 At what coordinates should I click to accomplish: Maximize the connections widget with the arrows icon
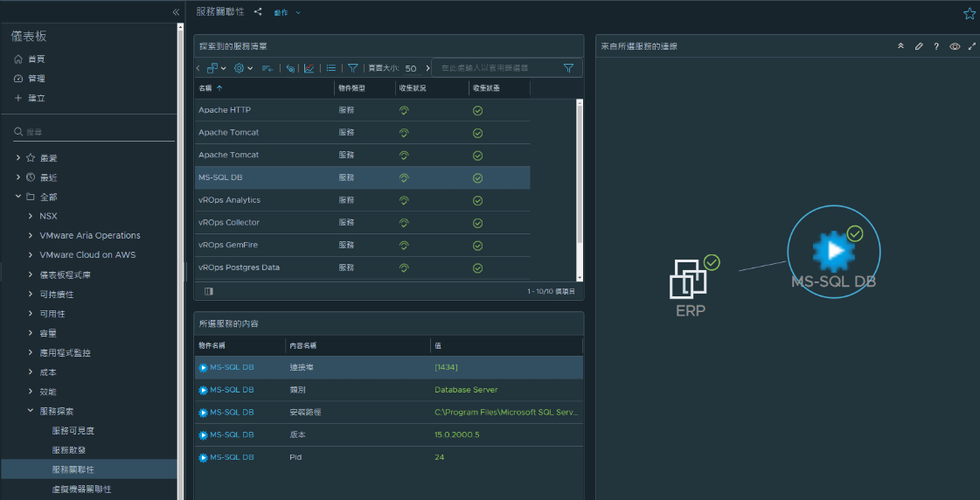[x=972, y=46]
